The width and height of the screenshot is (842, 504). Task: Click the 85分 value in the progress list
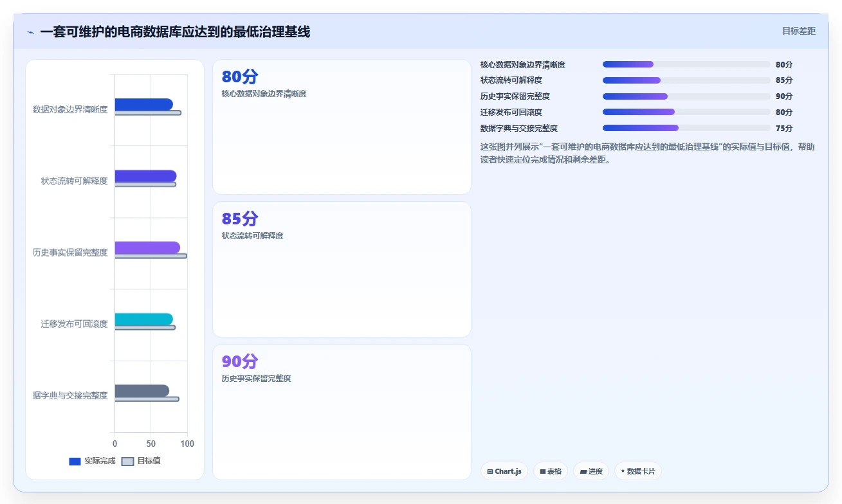pyautogui.click(x=784, y=80)
